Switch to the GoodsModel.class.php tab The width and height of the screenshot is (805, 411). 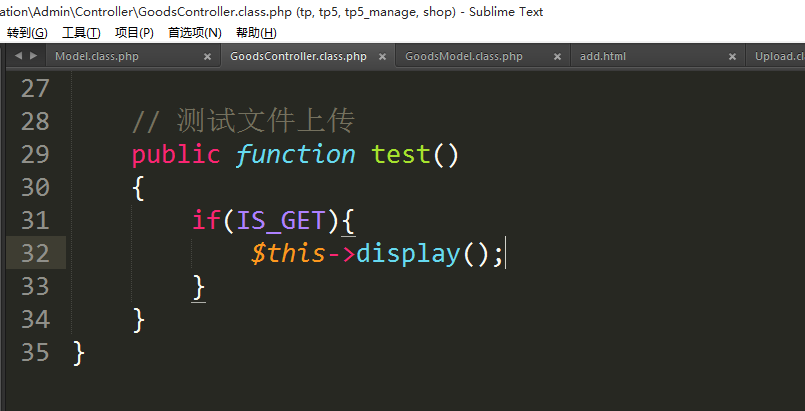pos(463,57)
